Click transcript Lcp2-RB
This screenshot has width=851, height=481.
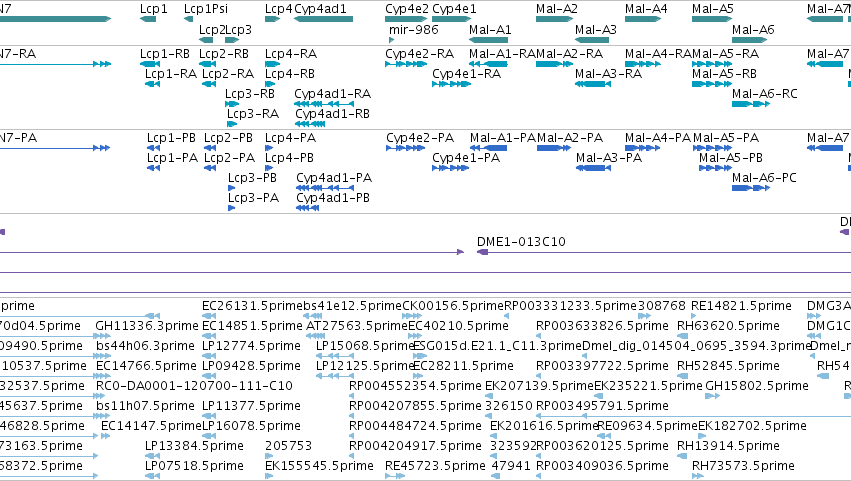[x=207, y=64]
